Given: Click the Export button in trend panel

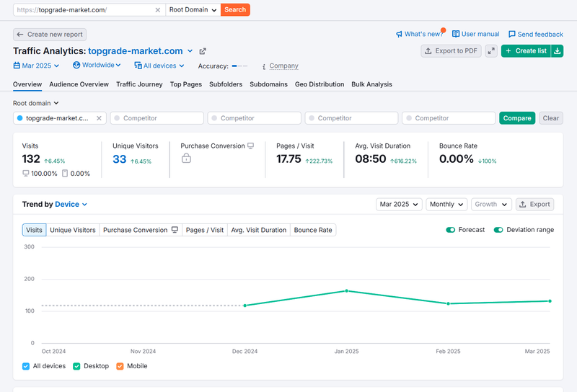Looking at the screenshot, I should click(x=534, y=205).
